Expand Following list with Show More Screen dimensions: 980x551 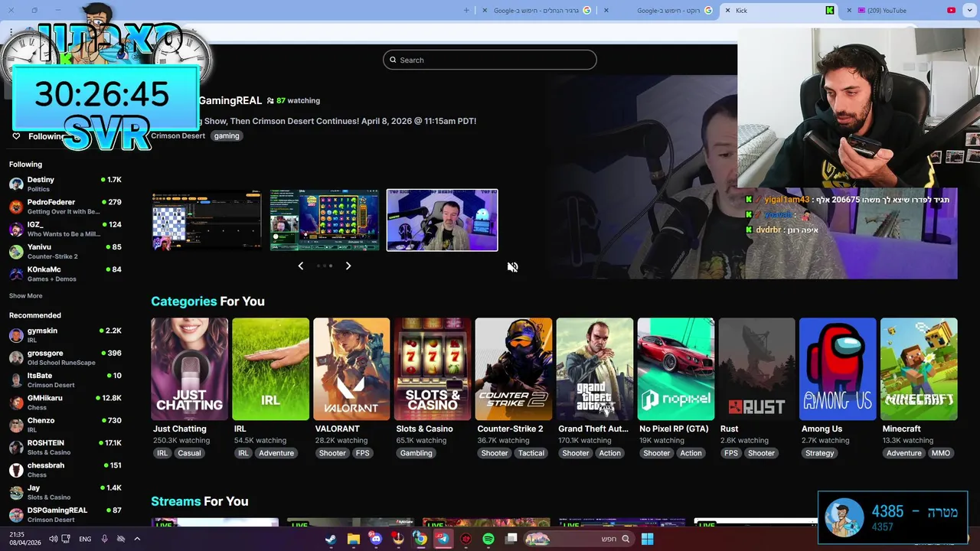(26, 296)
